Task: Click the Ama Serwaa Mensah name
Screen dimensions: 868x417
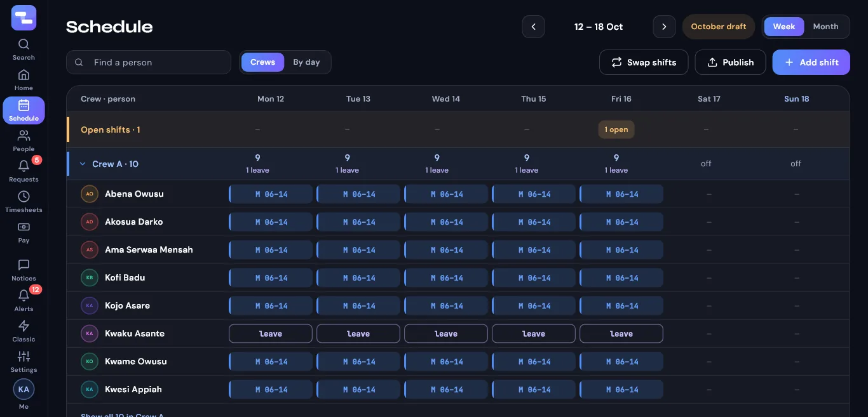Action: point(149,250)
